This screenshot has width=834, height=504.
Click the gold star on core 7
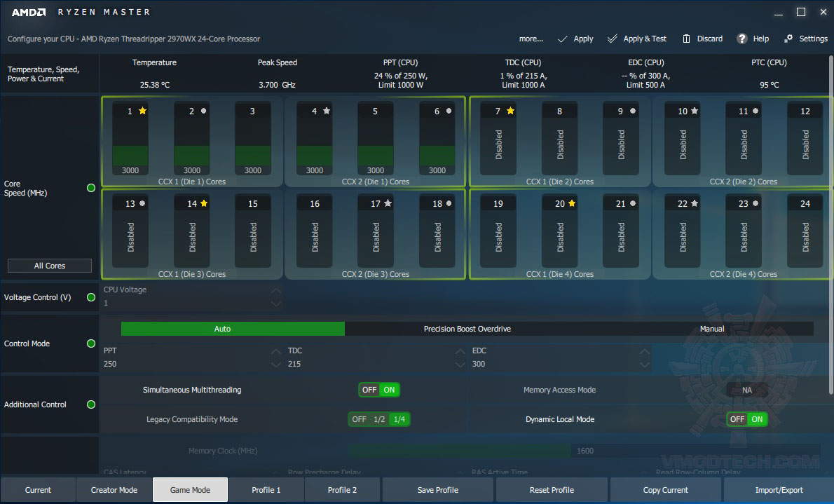click(x=511, y=111)
